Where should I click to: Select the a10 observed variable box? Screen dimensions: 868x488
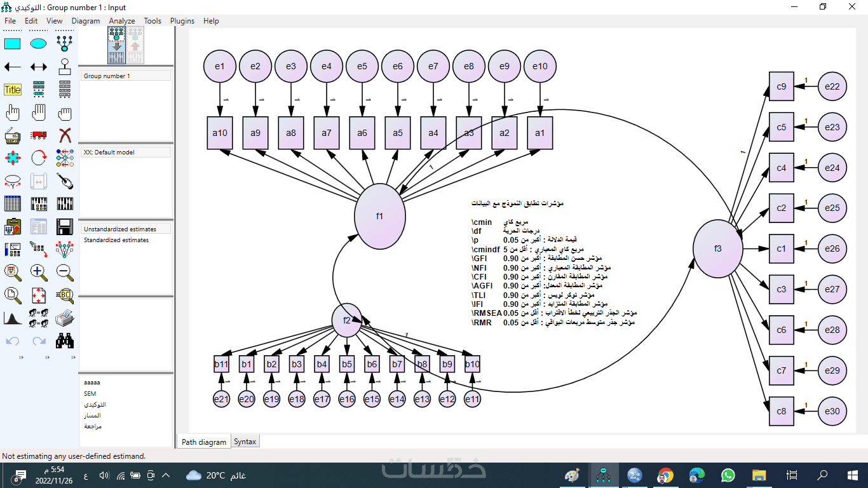(220, 133)
